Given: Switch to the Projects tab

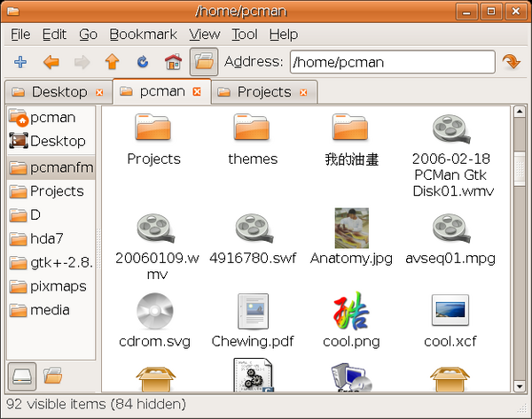Looking at the screenshot, I should (x=263, y=92).
